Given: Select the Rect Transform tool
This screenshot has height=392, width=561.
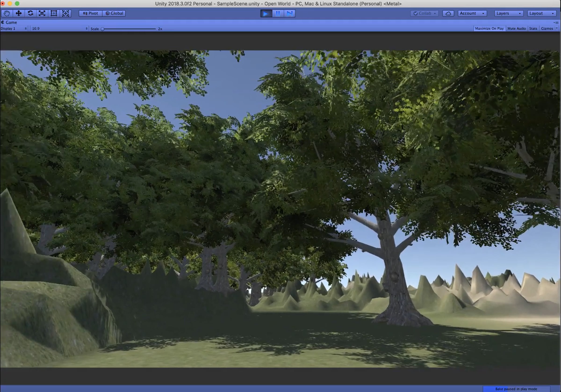Looking at the screenshot, I should 54,13.
